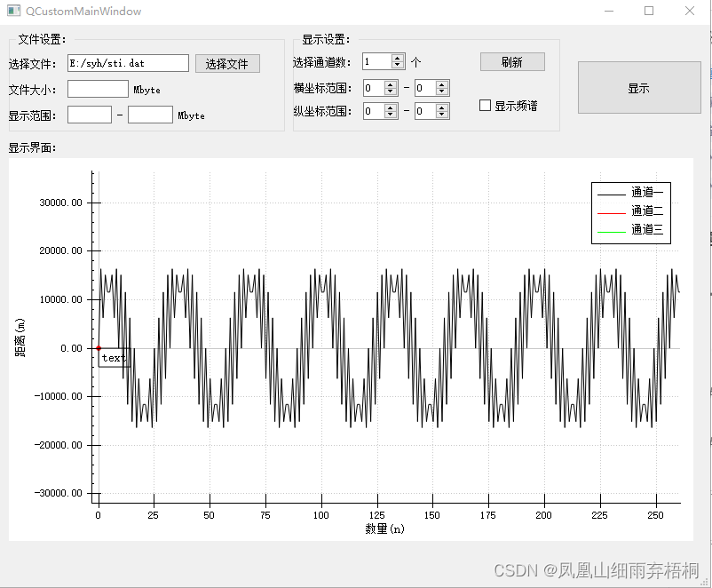This screenshot has height=588, width=712.
Task: Select the red 通道二 legend entry
Action: click(x=645, y=211)
